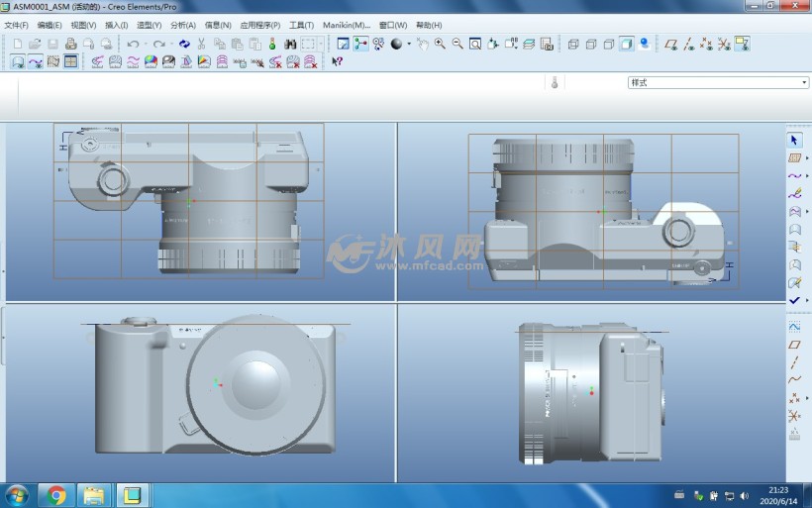Click the Repaint screen icon

[x=343, y=44]
